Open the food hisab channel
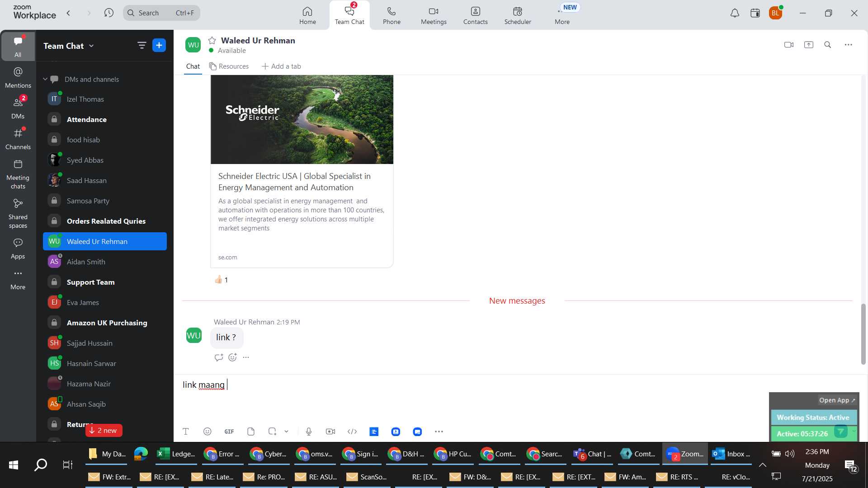The image size is (868, 488). (x=105, y=140)
